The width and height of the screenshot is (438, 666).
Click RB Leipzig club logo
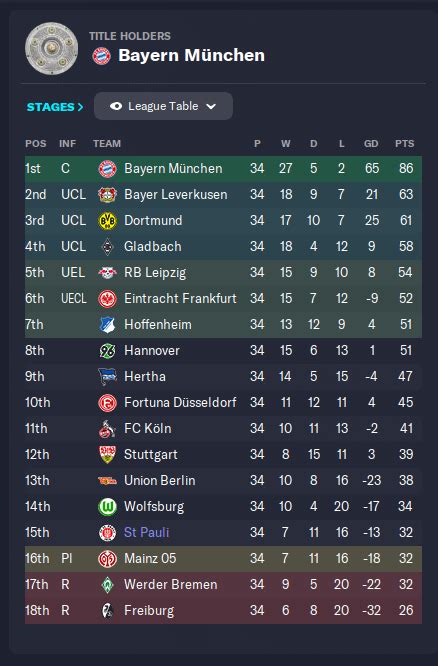[107, 273]
